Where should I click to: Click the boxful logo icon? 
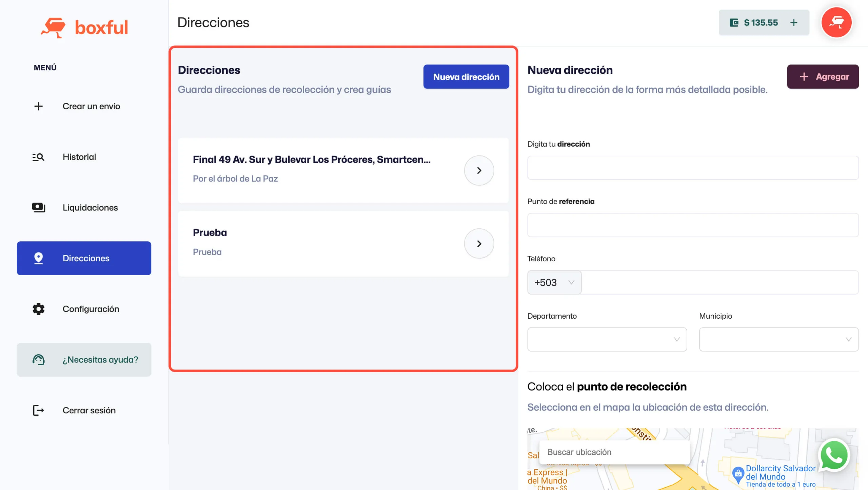(x=54, y=27)
